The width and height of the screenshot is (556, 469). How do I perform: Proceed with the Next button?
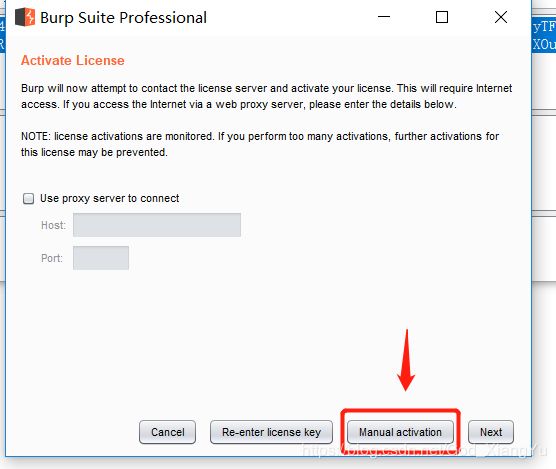coord(491,432)
